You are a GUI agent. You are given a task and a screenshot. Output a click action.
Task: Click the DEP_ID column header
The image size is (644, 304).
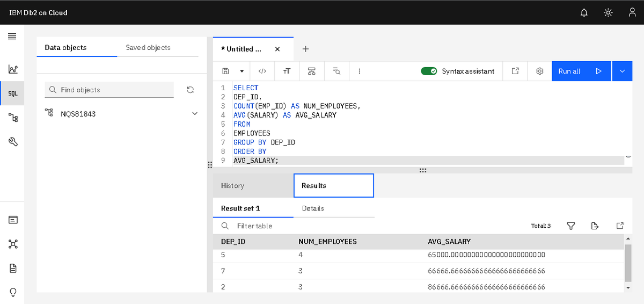pyautogui.click(x=233, y=242)
